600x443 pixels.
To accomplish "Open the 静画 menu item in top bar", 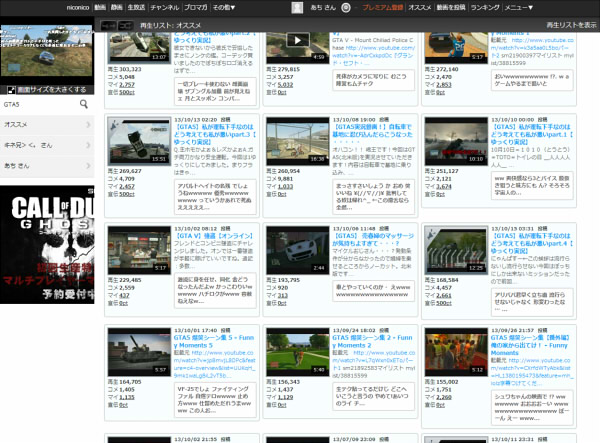I will pos(116,7).
